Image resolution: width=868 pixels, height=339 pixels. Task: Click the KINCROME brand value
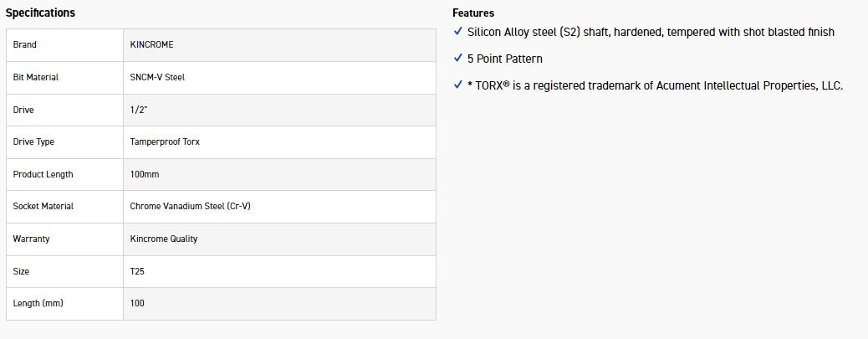(152, 44)
